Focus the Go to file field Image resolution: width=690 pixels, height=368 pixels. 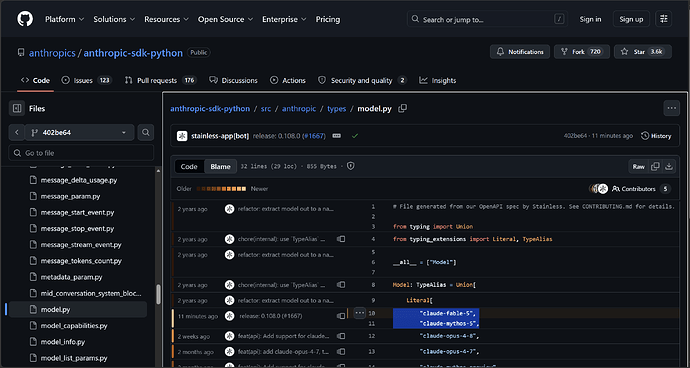coord(81,153)
